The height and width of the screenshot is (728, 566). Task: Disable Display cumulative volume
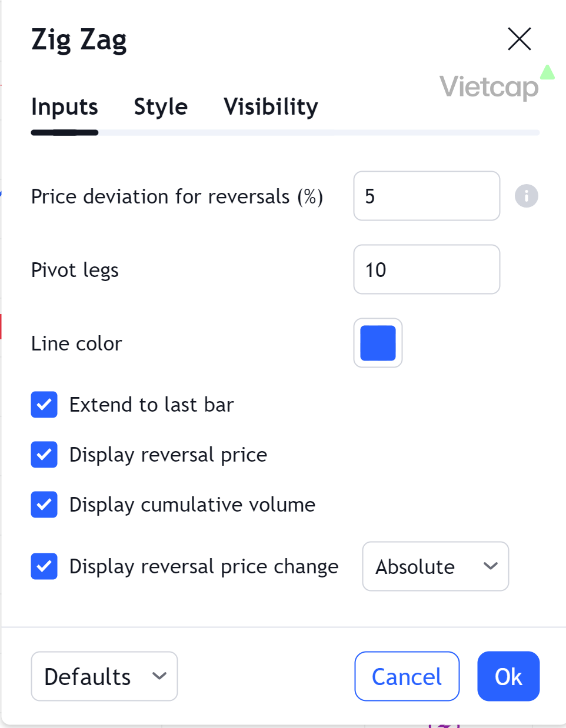pyautogui.click(x=44, y=505)
